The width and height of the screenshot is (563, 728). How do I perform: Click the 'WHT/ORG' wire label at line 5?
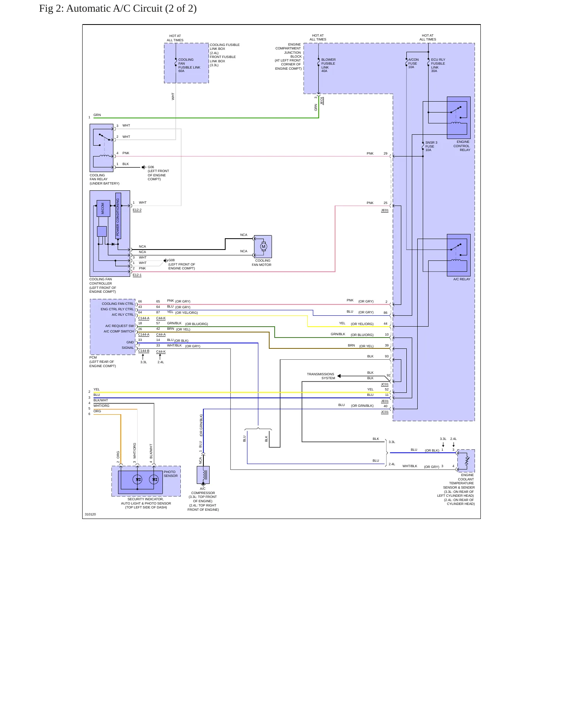tap(101, 406)
